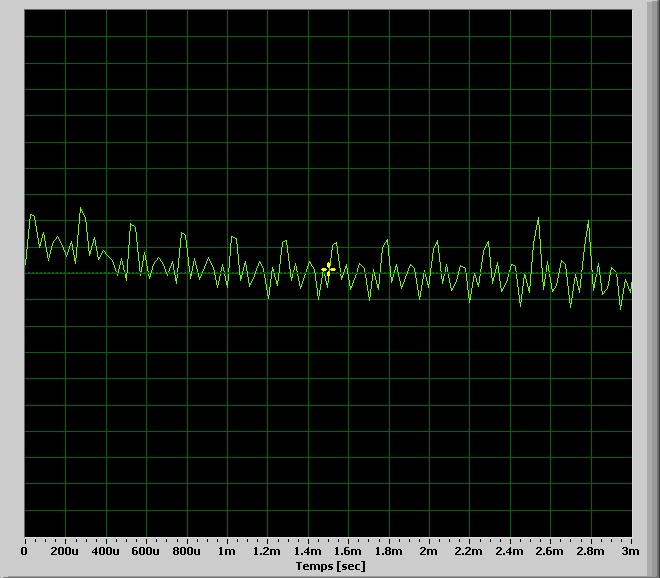Click the yellow cursor marker on the waveform
The width and height of the screenshot is (660, 578).
pos(328,269)
